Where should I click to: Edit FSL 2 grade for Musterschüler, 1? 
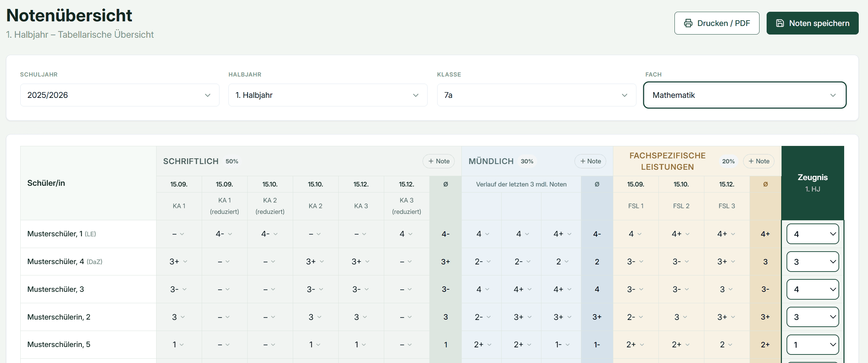(x=681, y=234)
